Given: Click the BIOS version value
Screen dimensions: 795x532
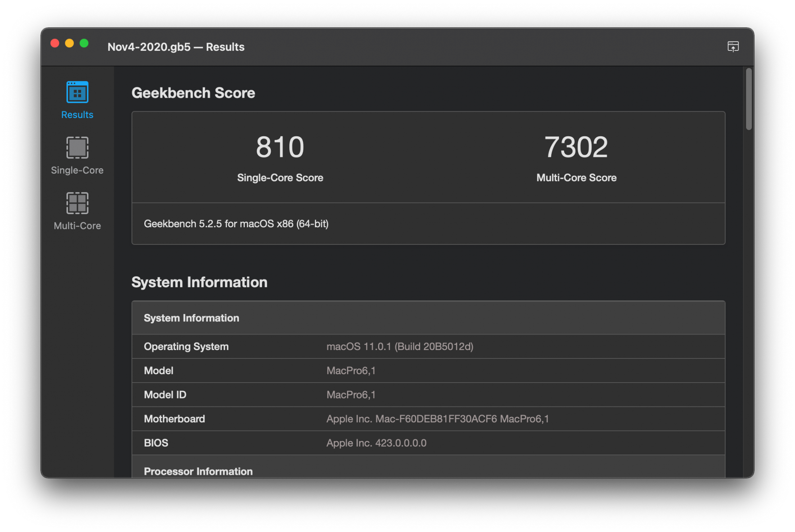Looking at the screenshot, I should coord(376,443).
